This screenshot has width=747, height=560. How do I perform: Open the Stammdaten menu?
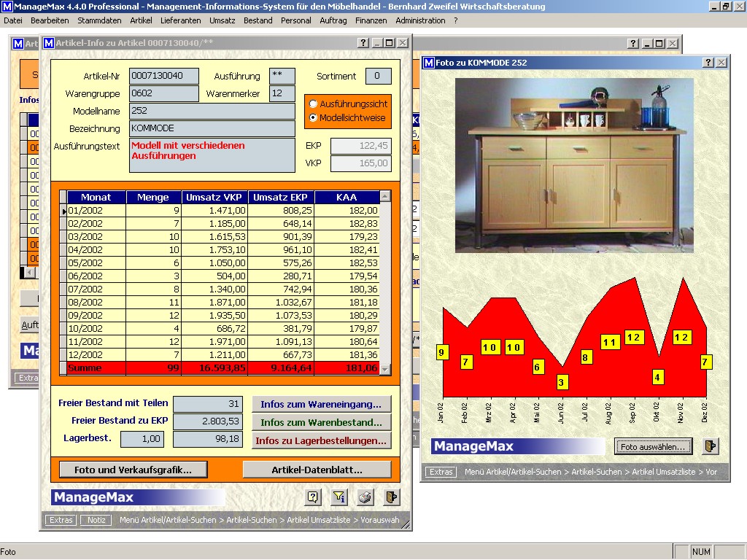pos(99,20)
